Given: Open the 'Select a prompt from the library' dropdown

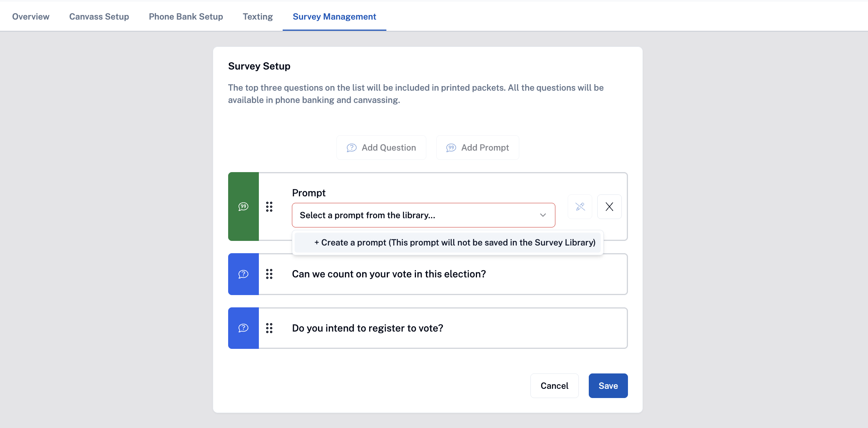Looking at the screenshot, I should pyautogui.click(x=424, y=215).
